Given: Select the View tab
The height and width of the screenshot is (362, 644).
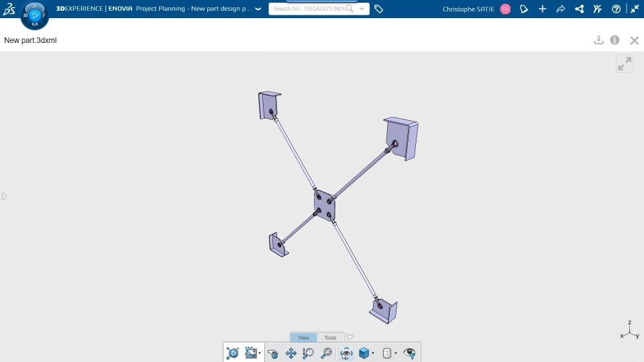Looking at the screenshot, I should (303, 338).
